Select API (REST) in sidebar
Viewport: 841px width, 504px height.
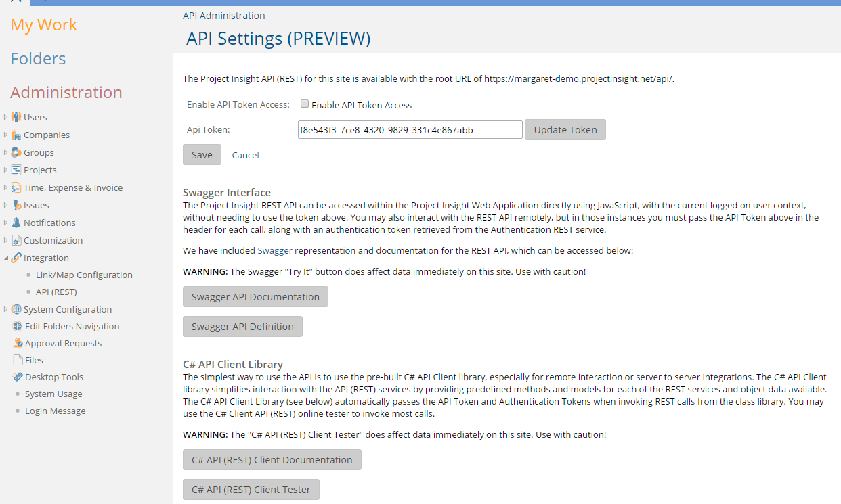click(x=56, y=292)
